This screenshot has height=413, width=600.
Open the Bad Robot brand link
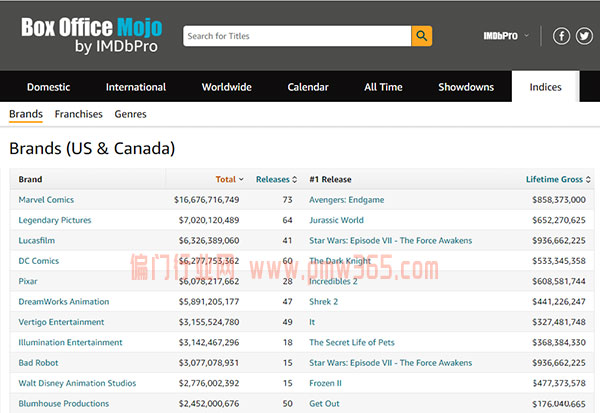point(38,362)
